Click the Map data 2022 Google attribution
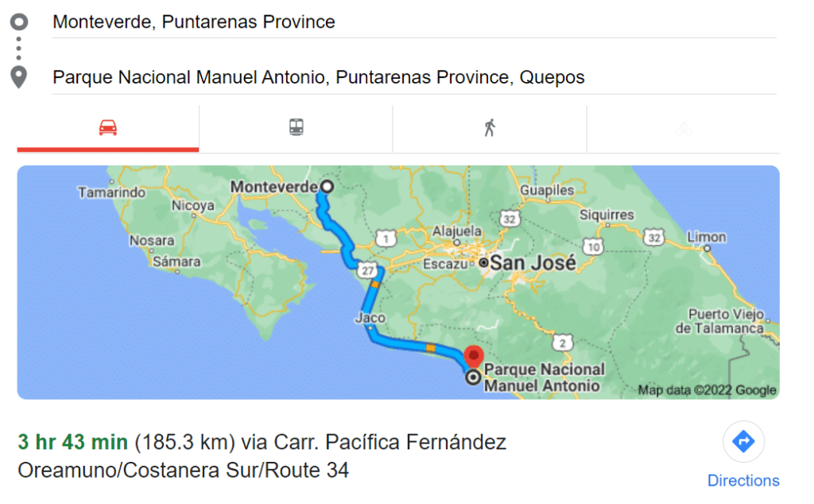 pos(706,390)
